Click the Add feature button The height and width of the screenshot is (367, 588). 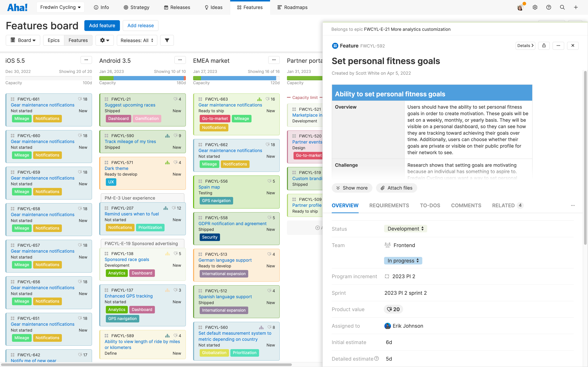pyautogui.click(x=102, y=26)
